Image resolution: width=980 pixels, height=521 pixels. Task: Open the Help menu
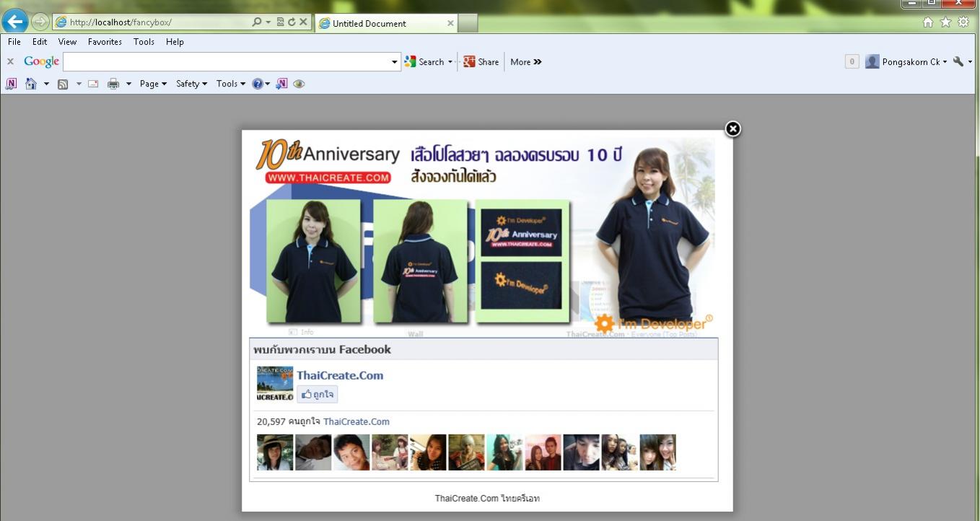(x=175, y=42)
